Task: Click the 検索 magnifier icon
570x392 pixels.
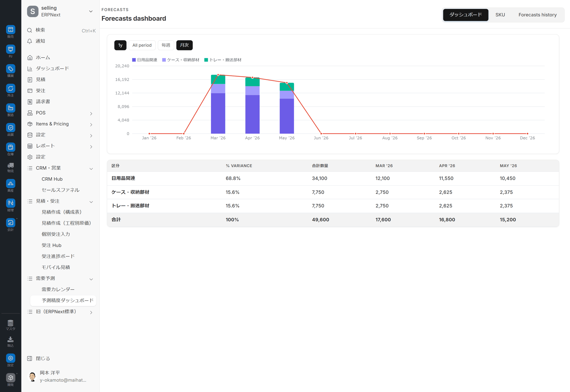Action: [30, 30]
